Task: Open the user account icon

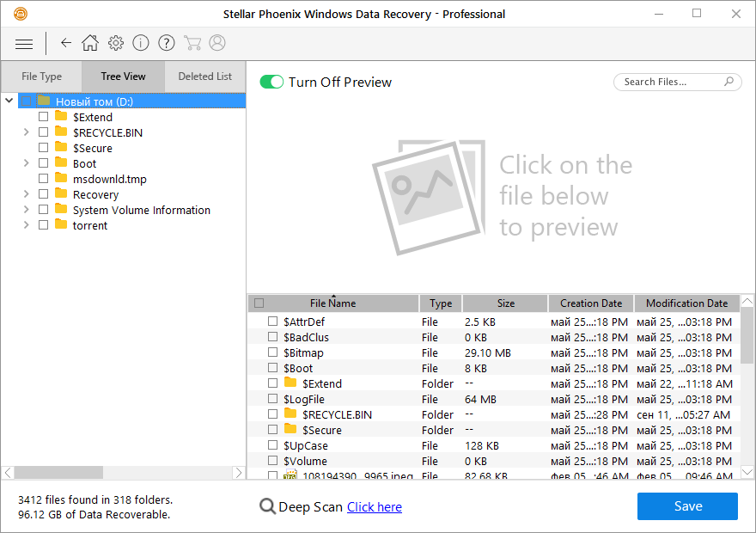Action: coord(217,43)
